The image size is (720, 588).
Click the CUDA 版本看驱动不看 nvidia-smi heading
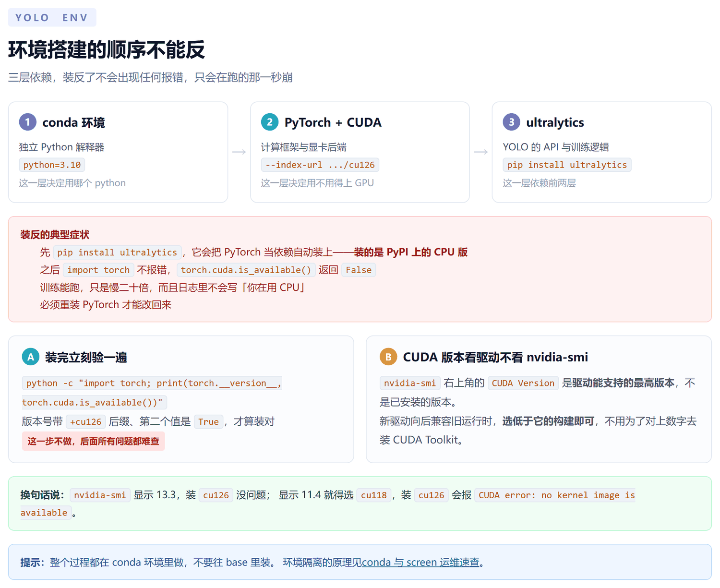coord(495,357)
